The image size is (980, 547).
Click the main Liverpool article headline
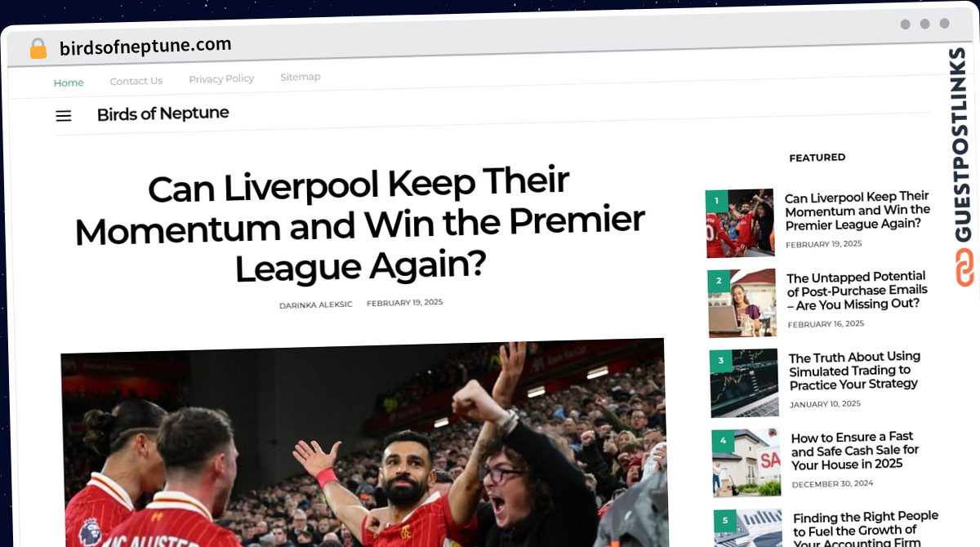pos(359,225)
